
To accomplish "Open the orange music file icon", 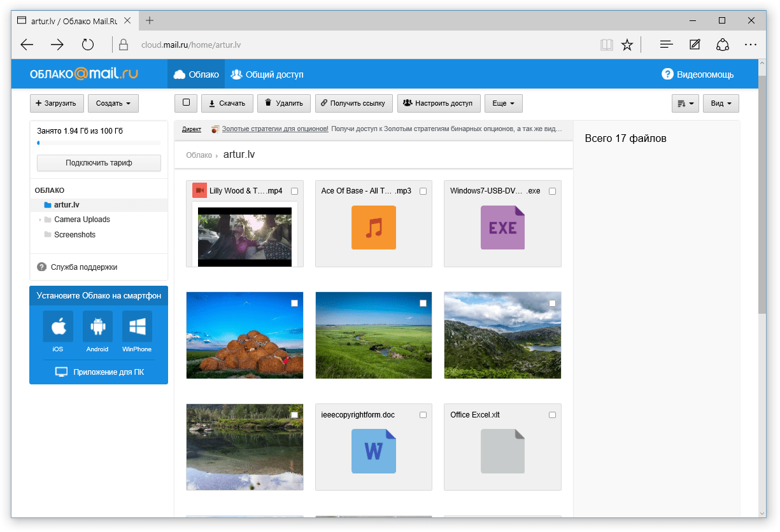I will click(374, 227).
